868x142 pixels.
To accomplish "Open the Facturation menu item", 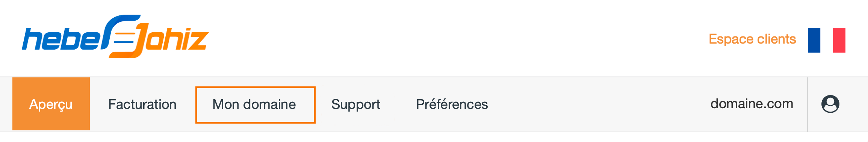I will point(142,104).
